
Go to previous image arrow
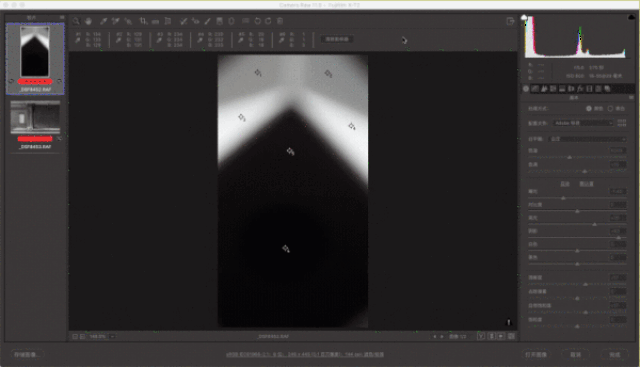[434, 336]
